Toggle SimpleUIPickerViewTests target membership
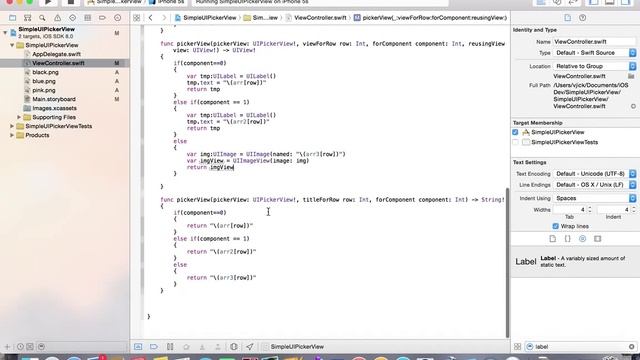The image size is (640, 360). click(515, 142)
